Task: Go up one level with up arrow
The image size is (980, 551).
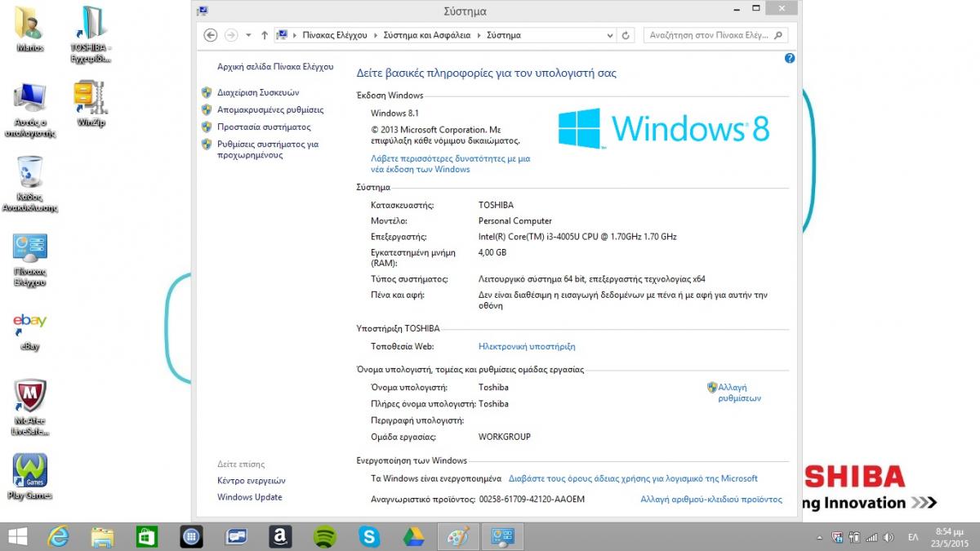Action: (264, 35)
